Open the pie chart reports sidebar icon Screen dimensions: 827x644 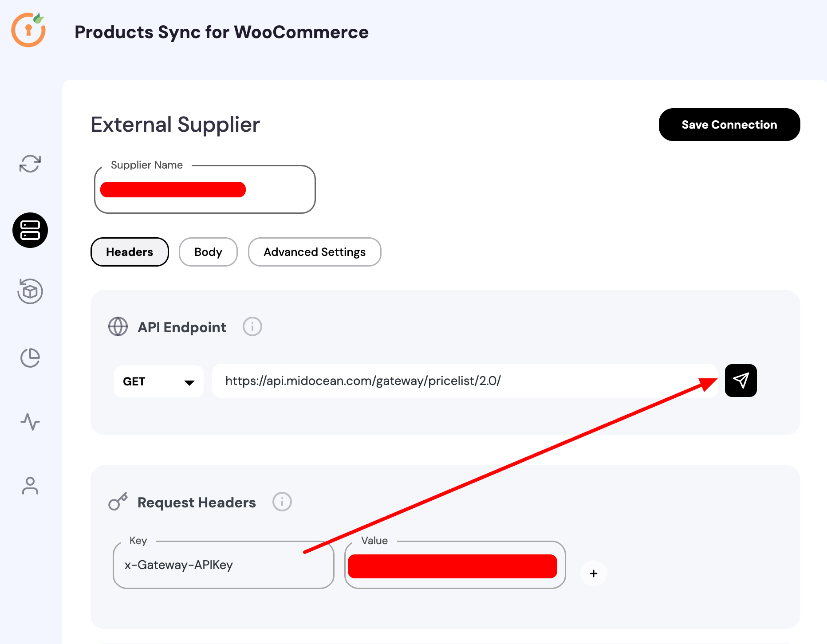pos(30,358)
